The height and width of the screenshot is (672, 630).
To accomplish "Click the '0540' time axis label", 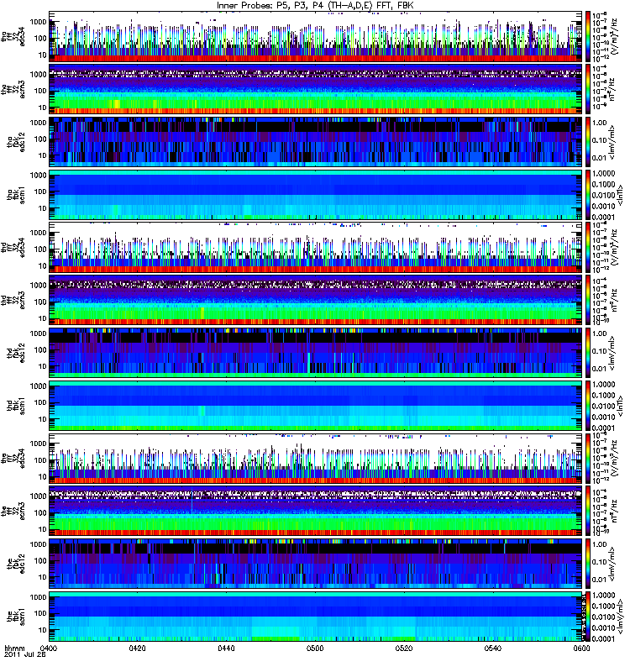I will click(x=492, y=648).
